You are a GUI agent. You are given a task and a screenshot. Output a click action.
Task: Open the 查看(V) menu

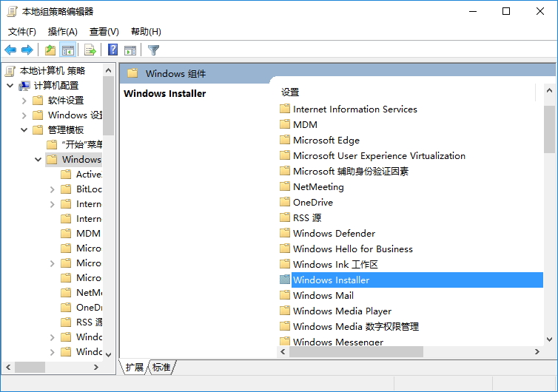coord(104,31)
